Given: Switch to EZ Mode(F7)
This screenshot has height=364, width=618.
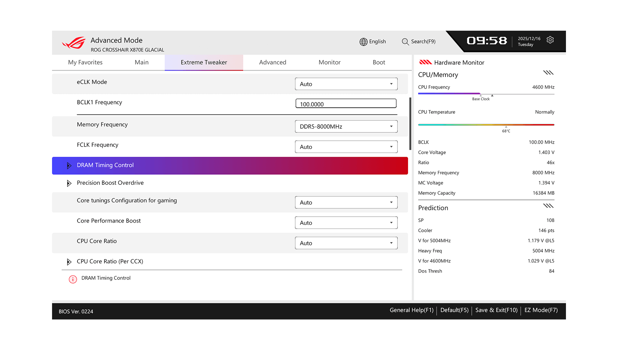Looking at the screenshot, I should click(541, 310).
